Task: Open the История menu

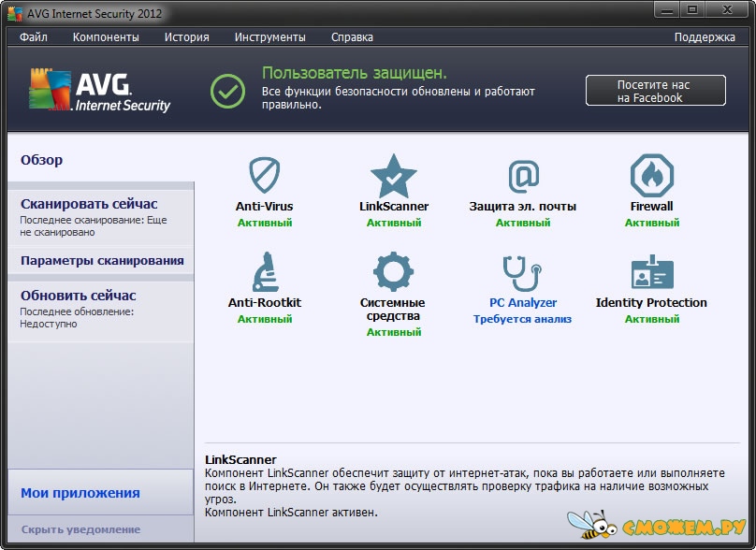Action: click(x=186, y=37)
